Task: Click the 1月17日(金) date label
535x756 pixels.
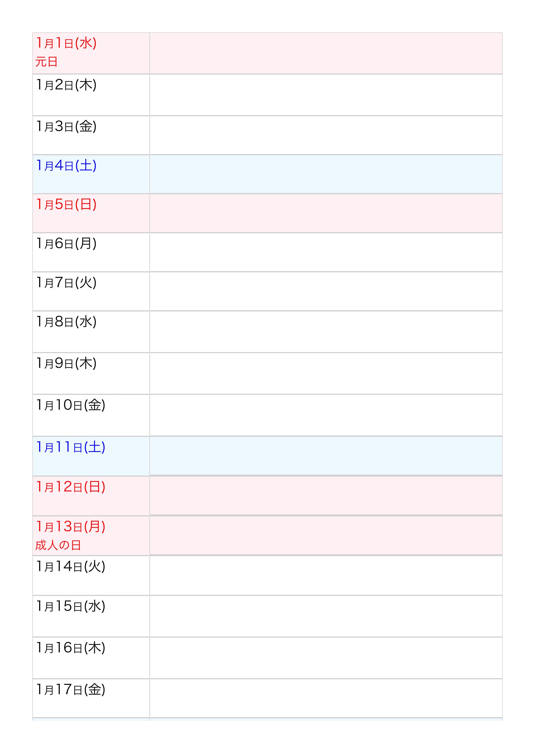Action: (x=71, y=690)
